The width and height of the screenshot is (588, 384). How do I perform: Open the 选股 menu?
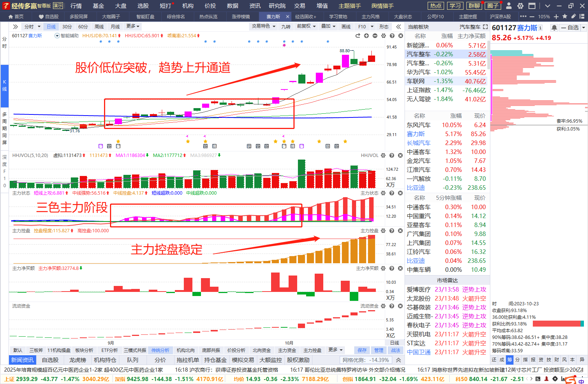[143, 6]
